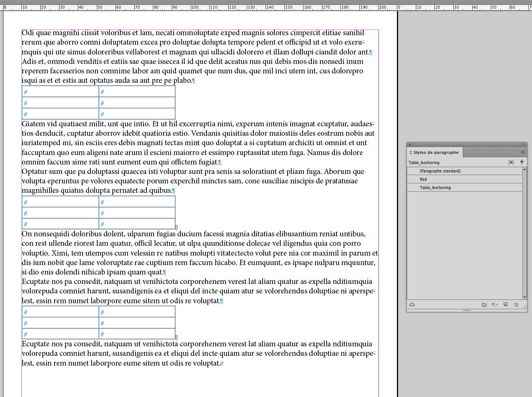Viewport: 532px width, 397px height.
Task: Click the clear overrides pilcrow icon
Action: click(x=495, y=305)
